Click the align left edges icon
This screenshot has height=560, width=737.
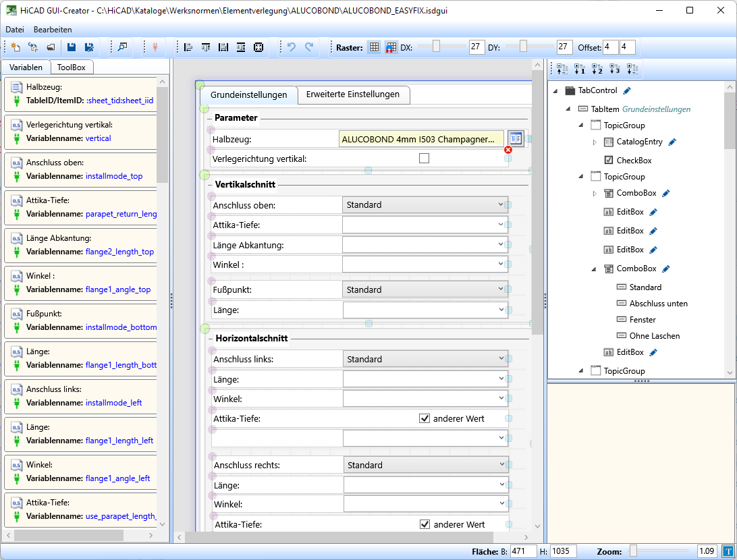pos(188,47)
